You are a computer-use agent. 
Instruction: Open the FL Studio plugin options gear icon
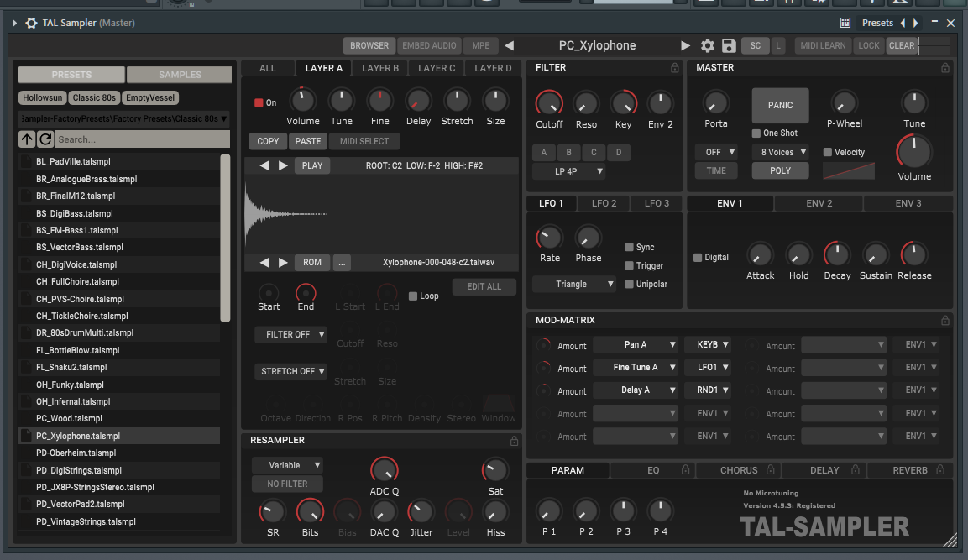pyautogui.click(x=32, y=23)
